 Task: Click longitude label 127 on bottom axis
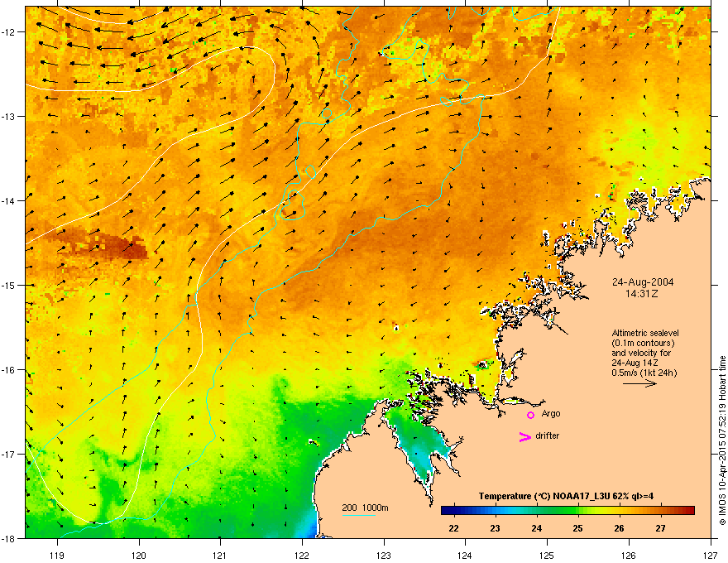(x=711, y=556)
